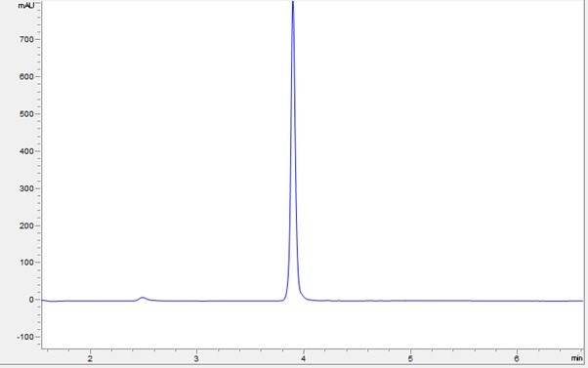The width and height of the screenshot is (588, 368).
Task: Click the 2 minute time-axis label
Action: click(90, 358)
